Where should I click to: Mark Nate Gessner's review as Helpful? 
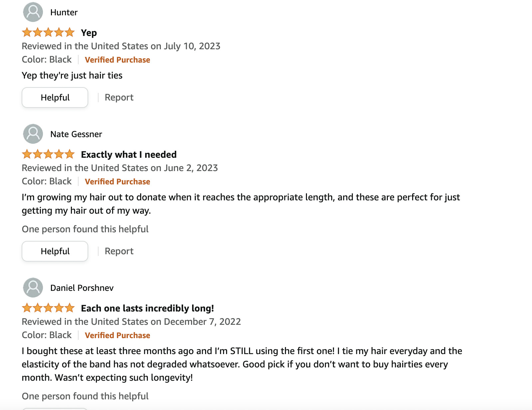[55, 251]
